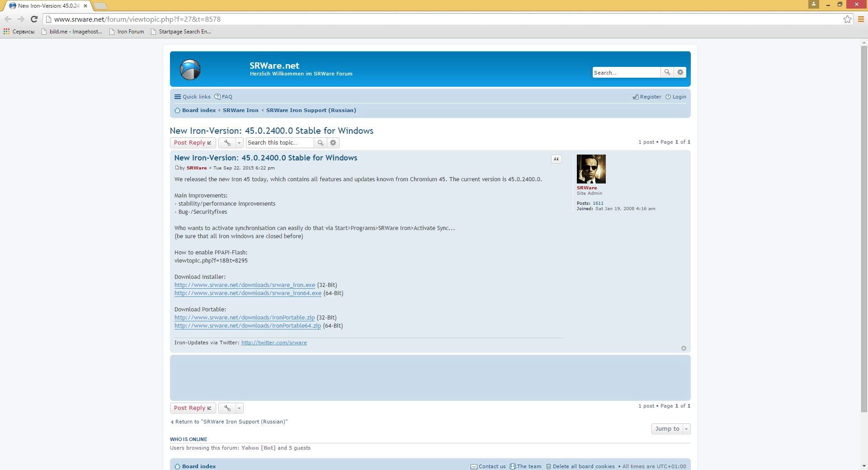Click the post icon before 'by SRWare'

[x=177, y=168]
